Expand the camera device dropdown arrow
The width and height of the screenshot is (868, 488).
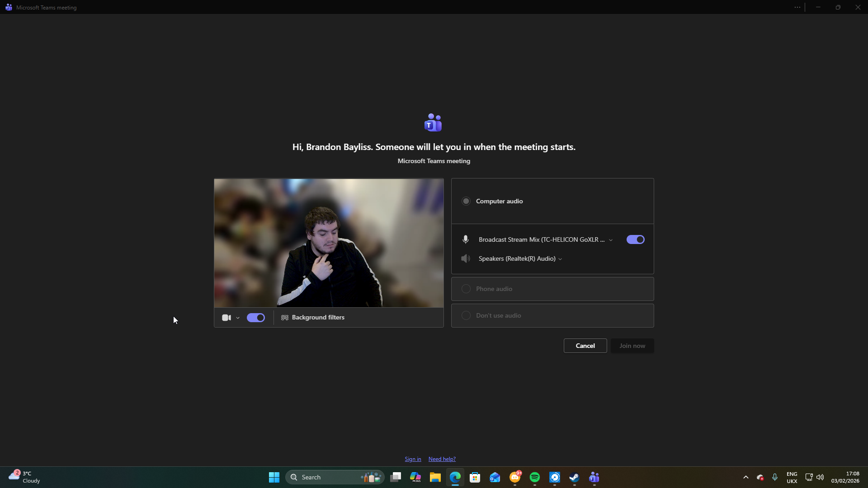(x=238, y=318)
